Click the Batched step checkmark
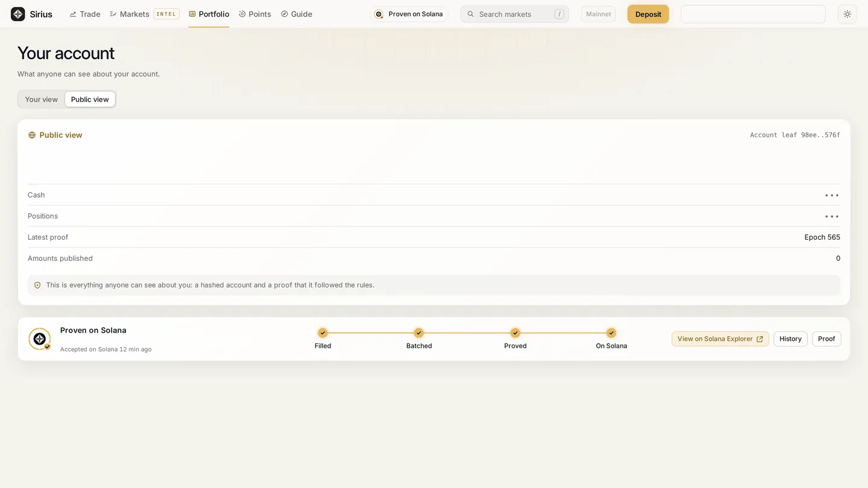The width and height of the screenshot is (868, 488). [419, 333]
